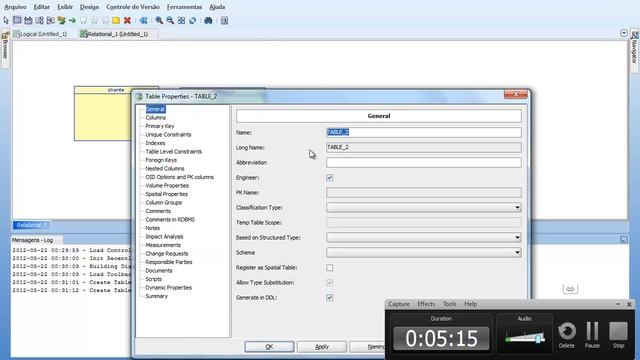This screenshot has height=360, width=640.
Task: Select the Relational_1 bottom diagram tab
Action: click(32, 225)
